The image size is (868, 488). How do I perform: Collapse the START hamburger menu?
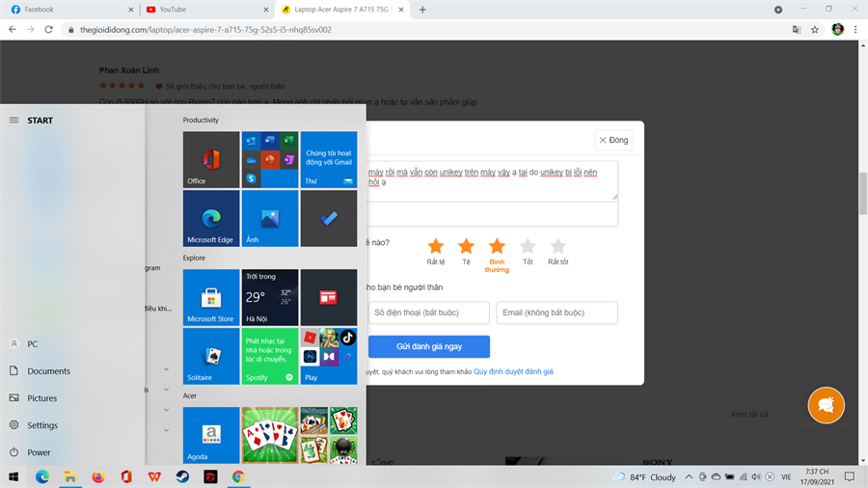(14, 121)
